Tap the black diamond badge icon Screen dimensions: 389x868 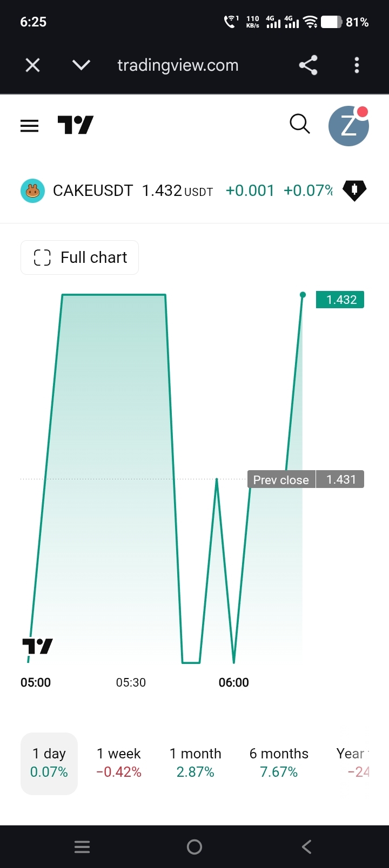[x=354, y=191]
